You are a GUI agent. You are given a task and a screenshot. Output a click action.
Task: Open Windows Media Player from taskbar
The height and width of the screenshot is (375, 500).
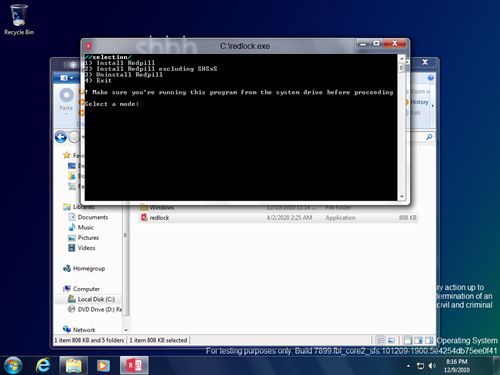pyautogui.click(x=103, y=366)
